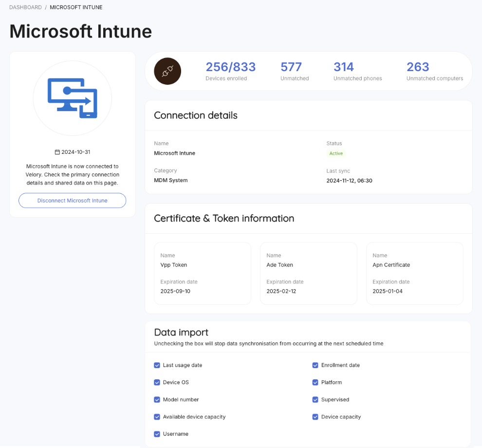Uncheck the Device capacity checkbox
This screenshot has height=448, width=482.
pyautogui.click(x=315, y=417)
